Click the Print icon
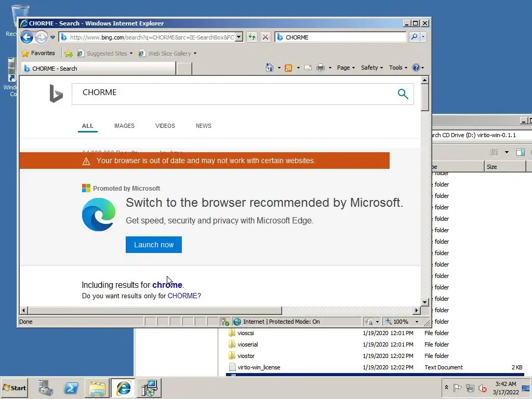The height and width of the screenshot is (399, 532). 320,68
